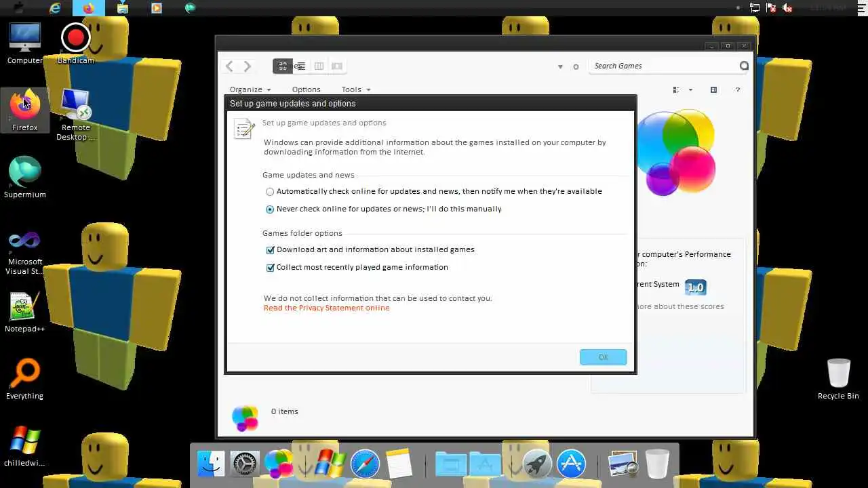Open the Bandicam desktop icon
The height and width of the screenshot is (488, 868).
(x=75, y=44)
